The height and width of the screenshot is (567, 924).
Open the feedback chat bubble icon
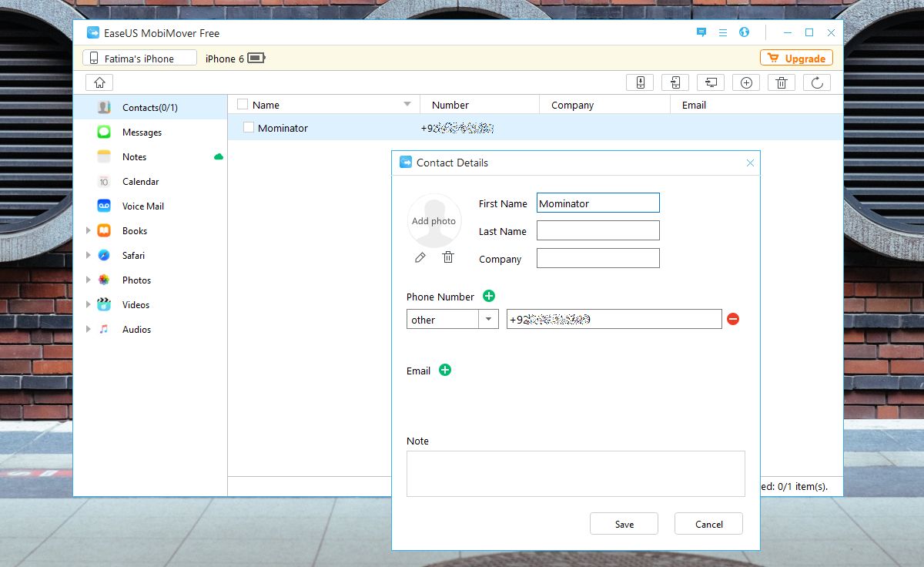coord(701,32)
